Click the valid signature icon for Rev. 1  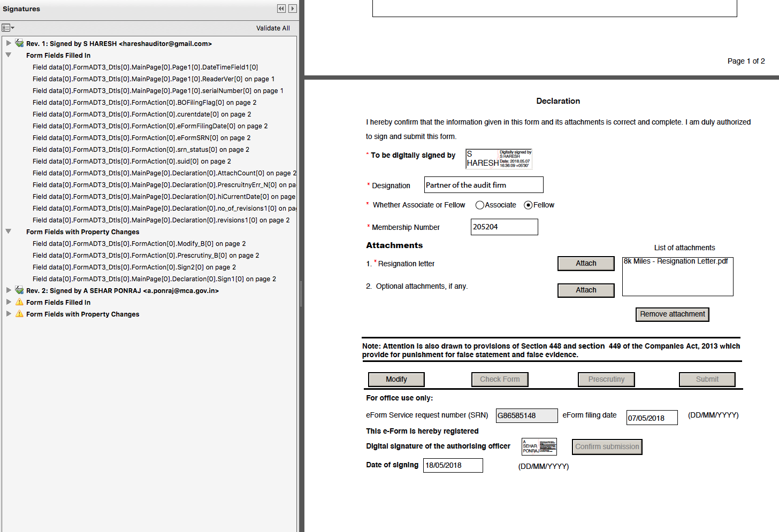click(x=19, y=43)
